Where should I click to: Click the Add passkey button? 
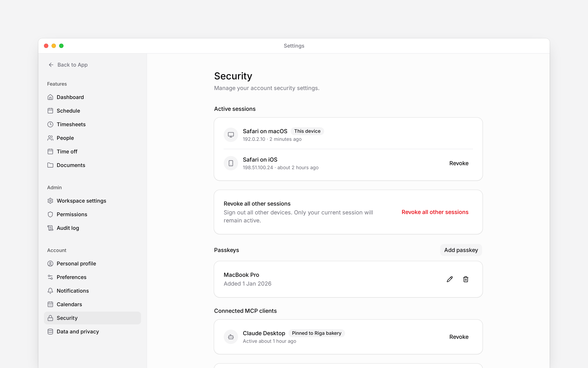(x=461, y=250)
